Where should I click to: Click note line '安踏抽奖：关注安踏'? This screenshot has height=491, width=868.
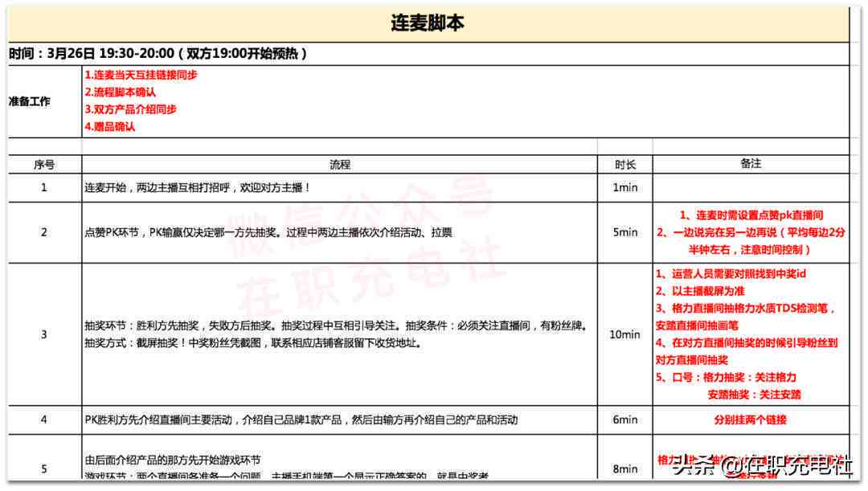click(x=754, y=395)
